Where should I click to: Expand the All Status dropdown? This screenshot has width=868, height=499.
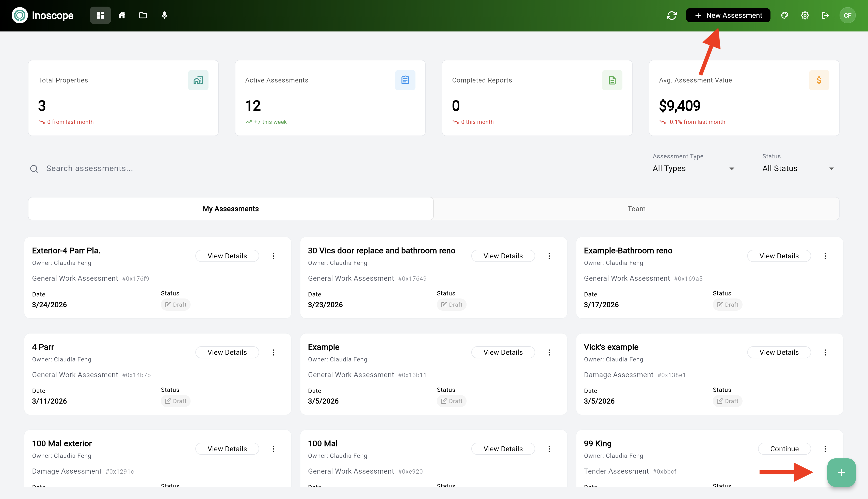pos(798,168)
